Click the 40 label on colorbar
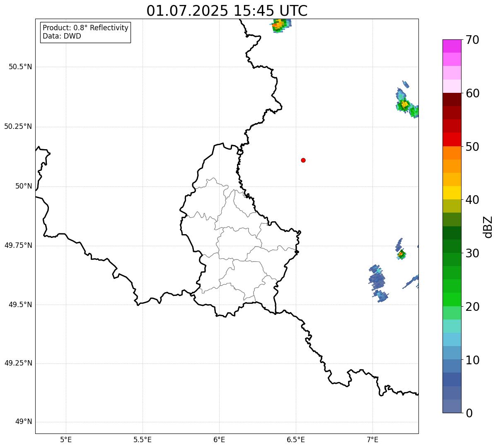 472,200
